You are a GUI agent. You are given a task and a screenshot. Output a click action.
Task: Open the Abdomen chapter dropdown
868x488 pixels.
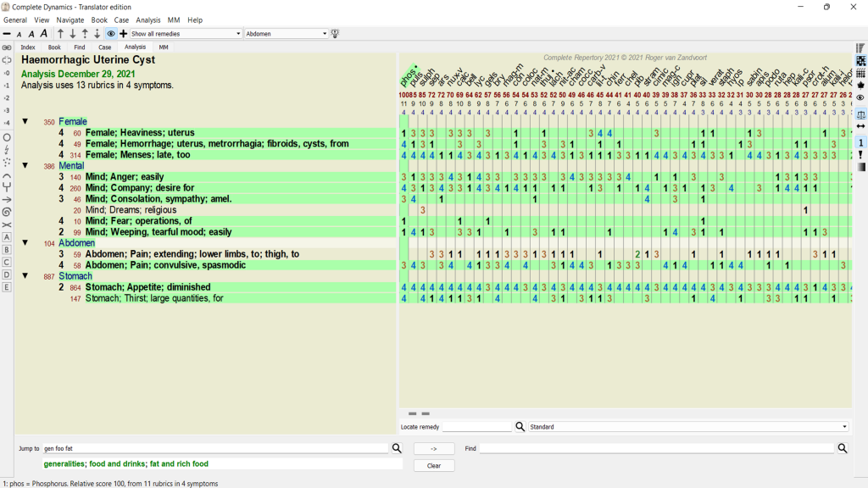click(x=287, y=34)
